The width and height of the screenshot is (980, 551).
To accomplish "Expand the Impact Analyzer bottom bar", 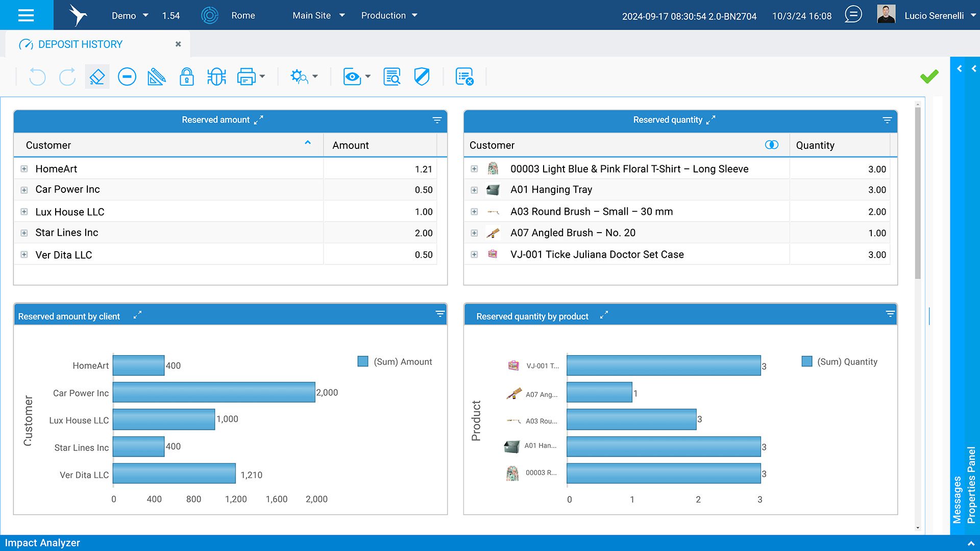I will [x=971, y=543].
